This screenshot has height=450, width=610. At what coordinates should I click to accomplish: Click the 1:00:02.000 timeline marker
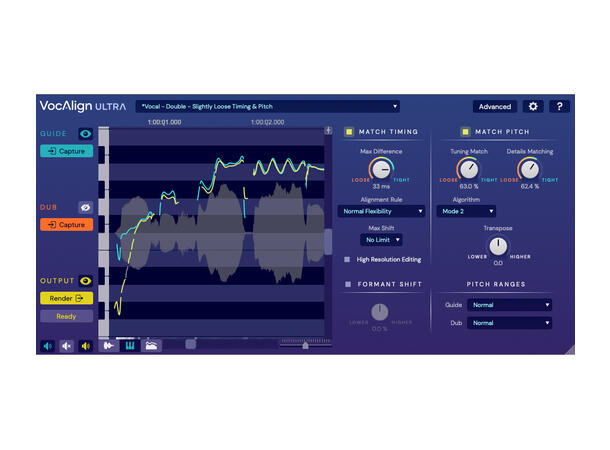268,122
